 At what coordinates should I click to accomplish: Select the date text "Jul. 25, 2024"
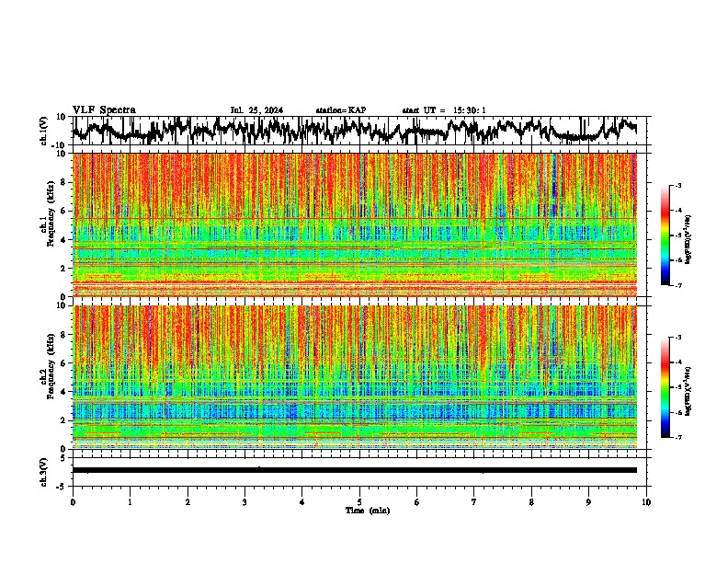[256, 110]
